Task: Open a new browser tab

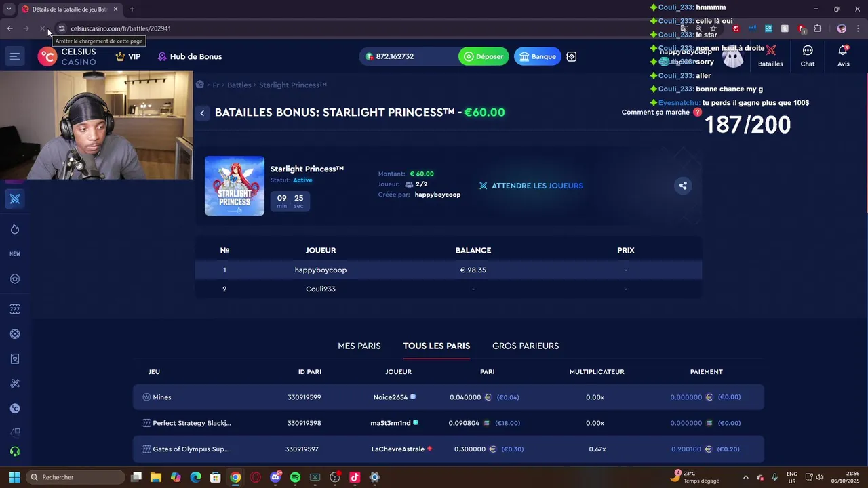Action: (132, 9)
